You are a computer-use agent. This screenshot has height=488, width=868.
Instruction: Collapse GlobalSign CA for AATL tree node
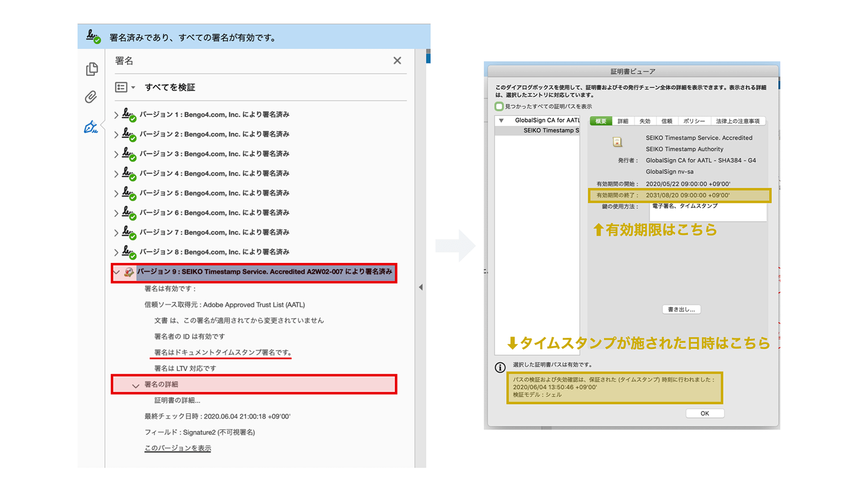click(501, 120)
